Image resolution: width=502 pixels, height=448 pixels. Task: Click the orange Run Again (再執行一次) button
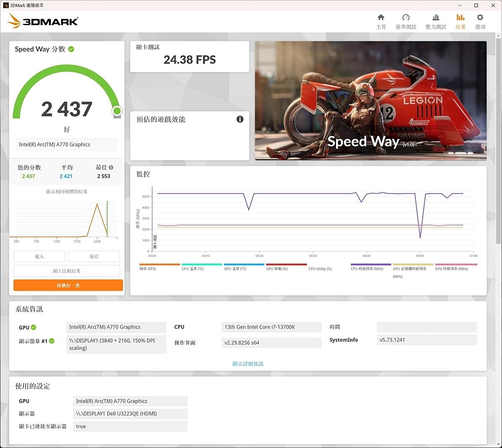[x=68, y=285]
